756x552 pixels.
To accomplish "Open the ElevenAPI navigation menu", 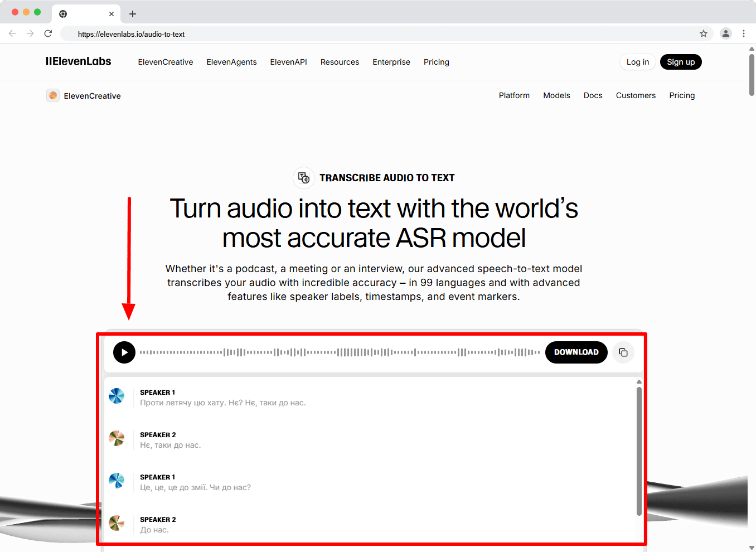I will click(288, 62).
